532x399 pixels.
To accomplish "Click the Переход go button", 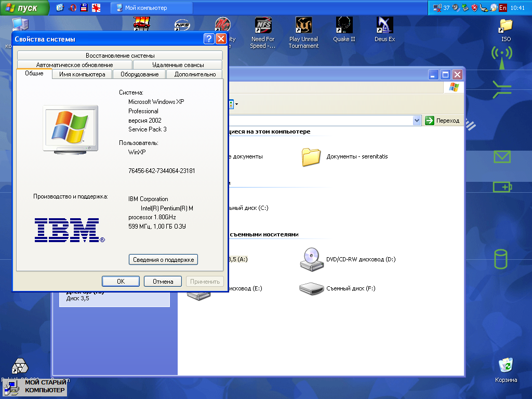I will (x=443, y=121).
